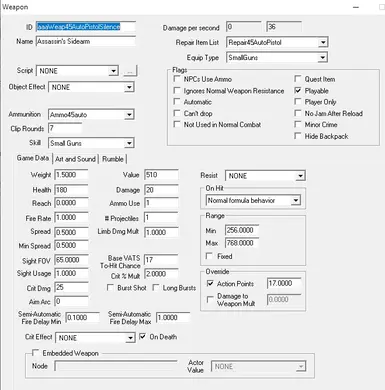Select the Action Points value field

pos(284,283)
